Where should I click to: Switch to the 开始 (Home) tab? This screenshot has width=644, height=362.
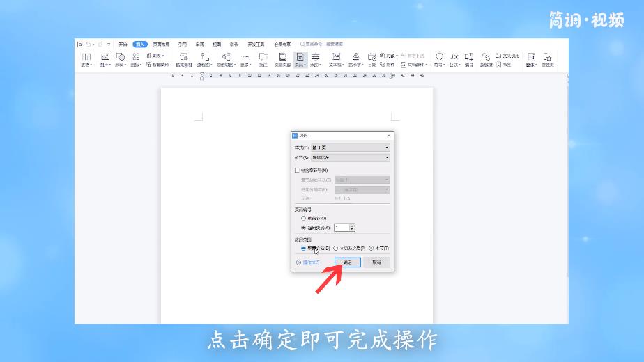pos(123,44)
